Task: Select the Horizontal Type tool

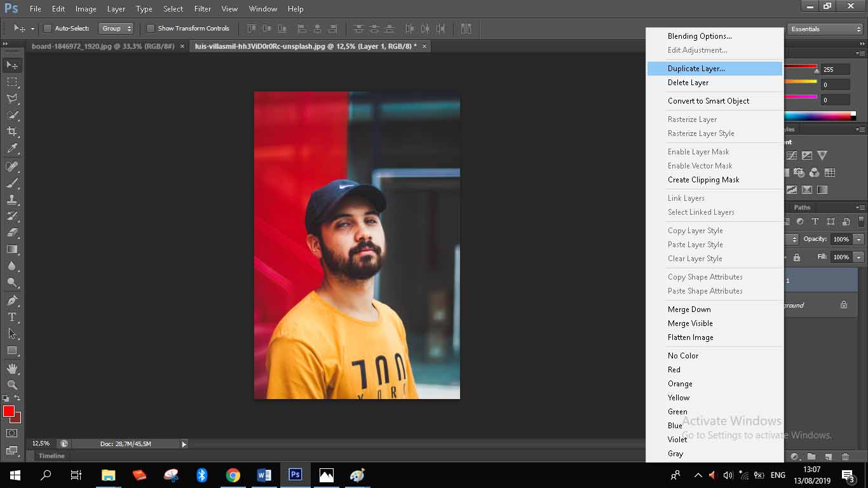Action: tap(12, 317)
